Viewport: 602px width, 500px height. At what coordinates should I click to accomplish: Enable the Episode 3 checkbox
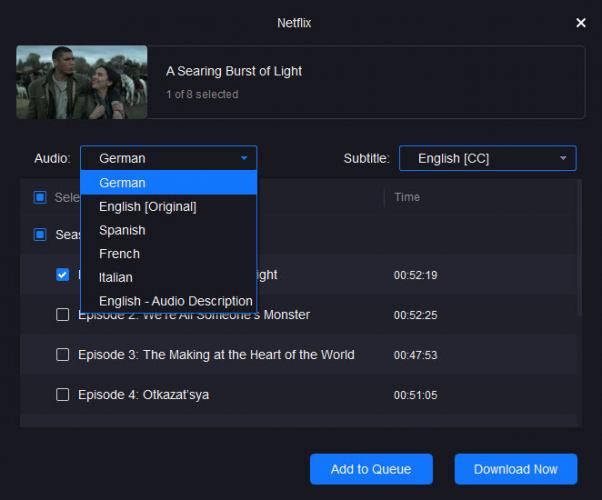[x=62, y=355]
